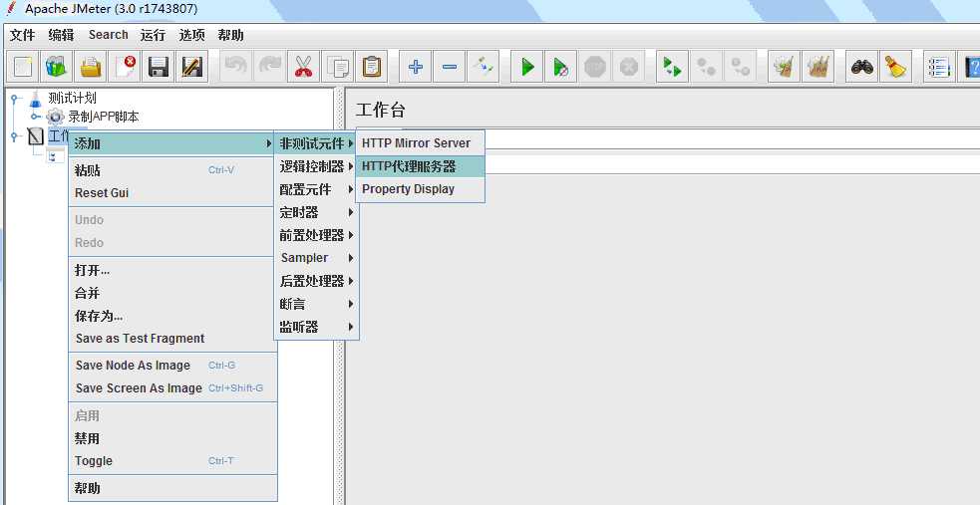Select the 录制APP脚本 tree node
Viewport: 980px width, 505px height.
(x=104, y=117)
